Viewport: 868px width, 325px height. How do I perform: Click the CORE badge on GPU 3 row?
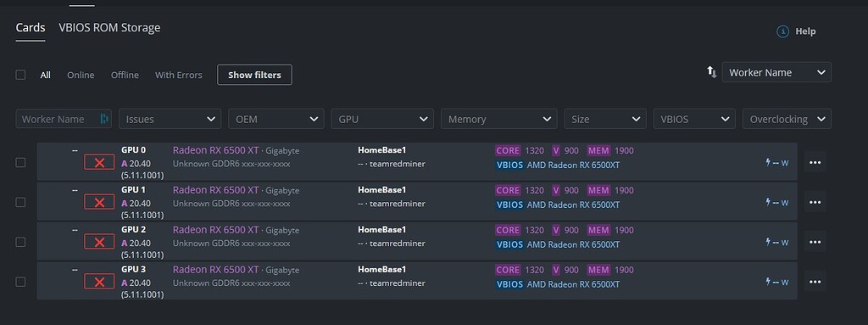508,270
